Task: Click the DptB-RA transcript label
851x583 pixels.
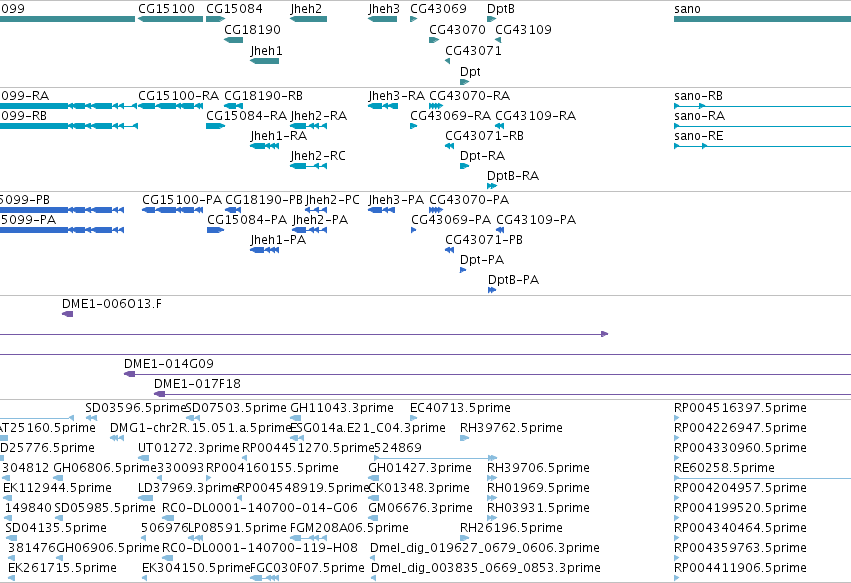Action: point(513,176)
